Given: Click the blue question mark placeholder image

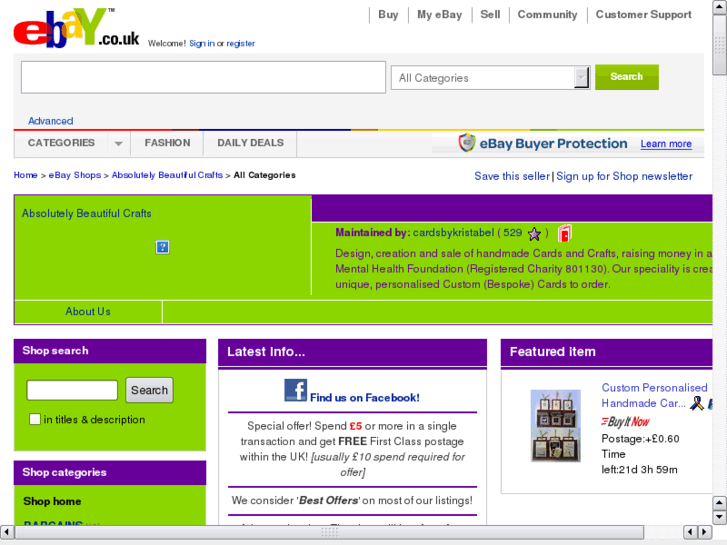Looking at the screenshot, I should pyautogui.click(x=162, y=247).
